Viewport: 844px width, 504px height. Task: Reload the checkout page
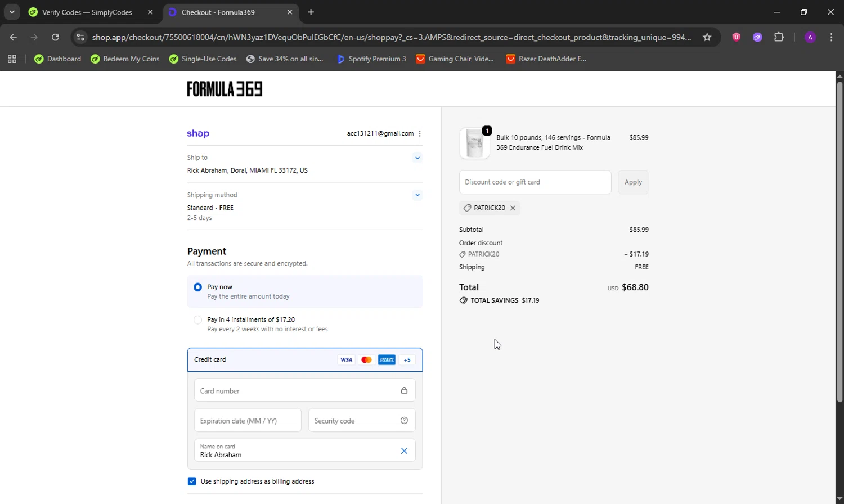click(x=55, y=37)
